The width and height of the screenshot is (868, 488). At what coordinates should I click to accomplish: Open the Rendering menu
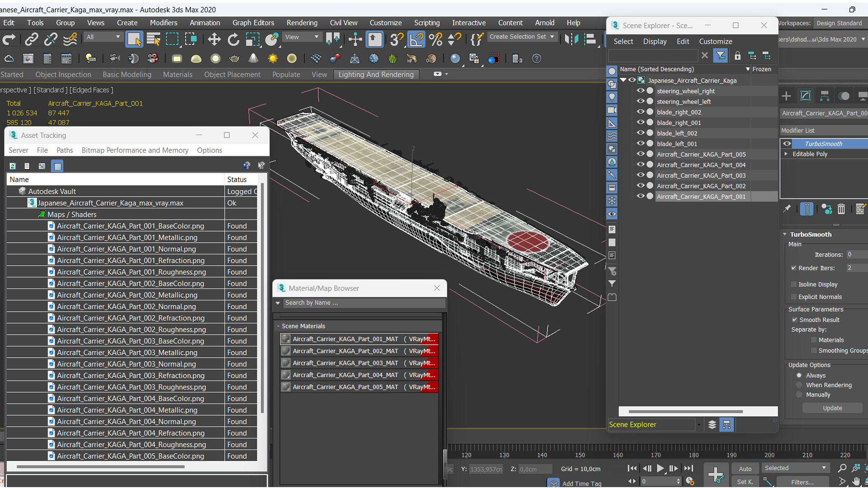pos(302,23)
